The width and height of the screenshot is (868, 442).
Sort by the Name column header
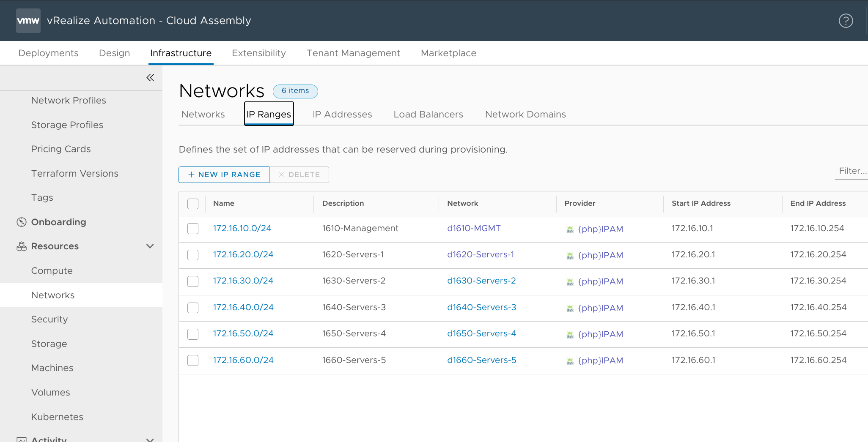coord(223,204)
